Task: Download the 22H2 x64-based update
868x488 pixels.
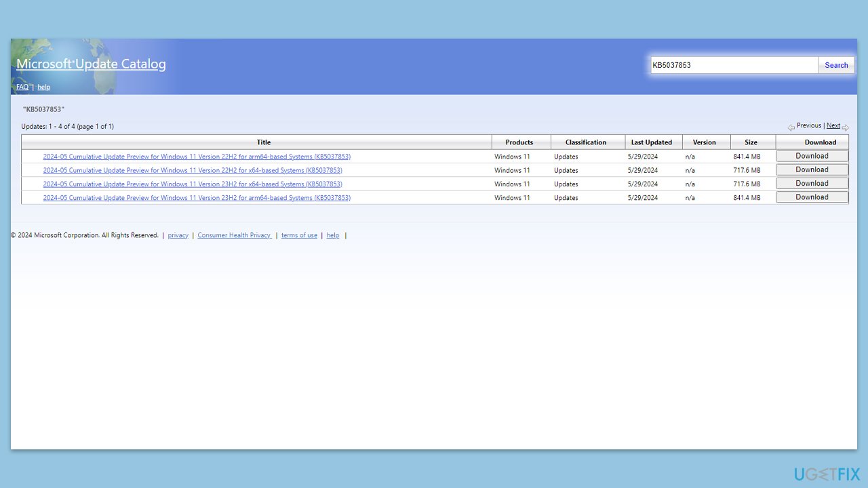Action: click(x=812, y=169)
